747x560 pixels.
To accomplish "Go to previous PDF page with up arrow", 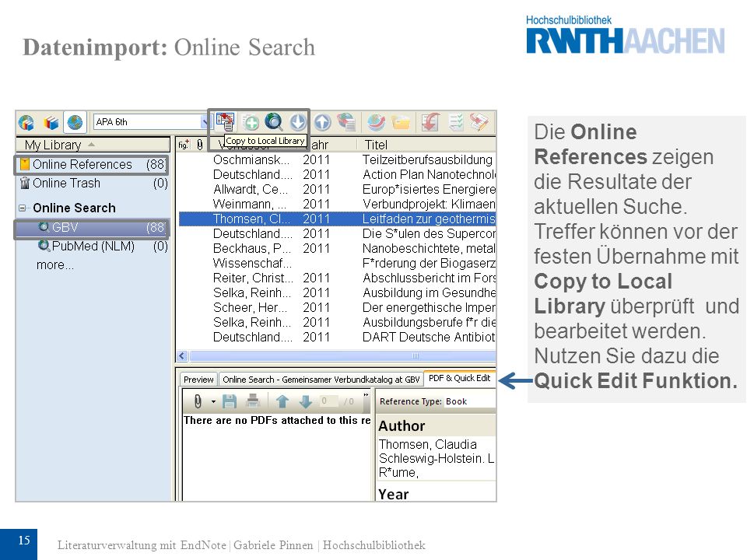I will pyautogui.click(x=282, y=401).
